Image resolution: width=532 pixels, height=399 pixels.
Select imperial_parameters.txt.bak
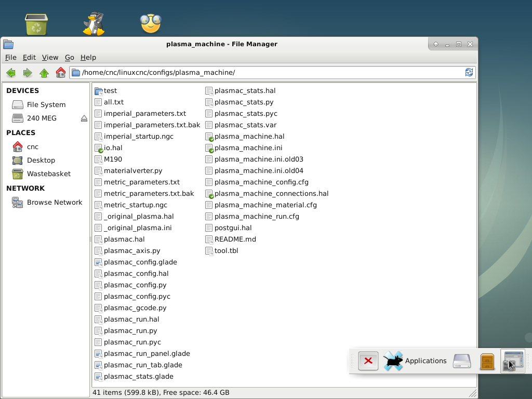click(152, 125)
